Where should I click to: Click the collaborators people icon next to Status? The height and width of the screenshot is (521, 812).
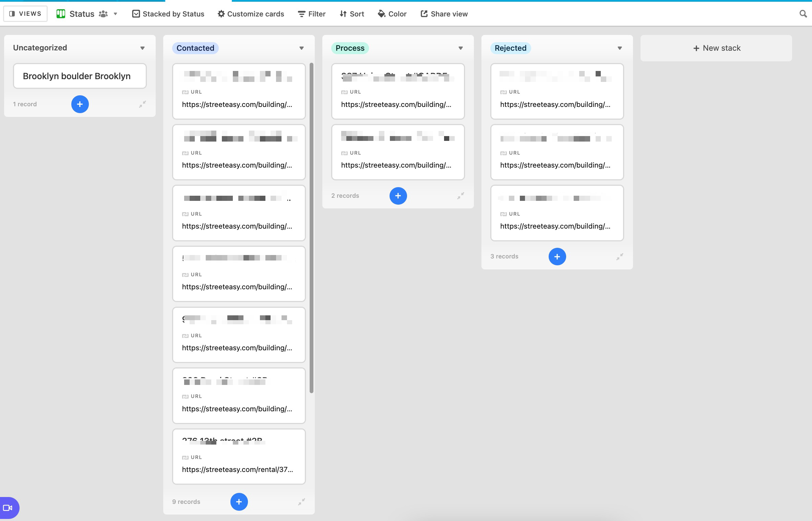pyautogui.click(x=103, y=14)
